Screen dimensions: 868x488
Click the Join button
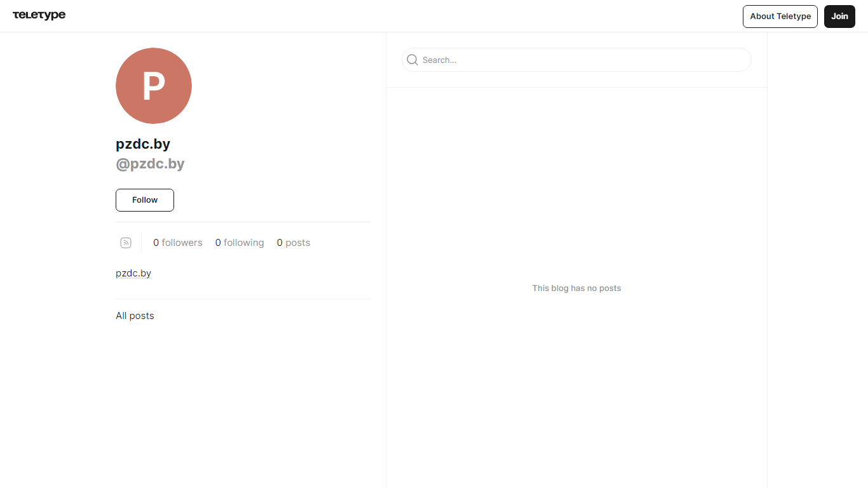click(839, 17)
